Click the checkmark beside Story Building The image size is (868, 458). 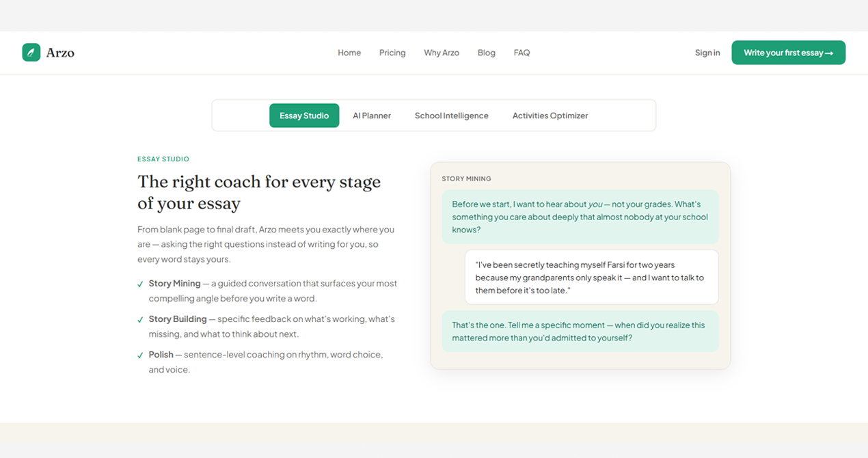point(140,319)
